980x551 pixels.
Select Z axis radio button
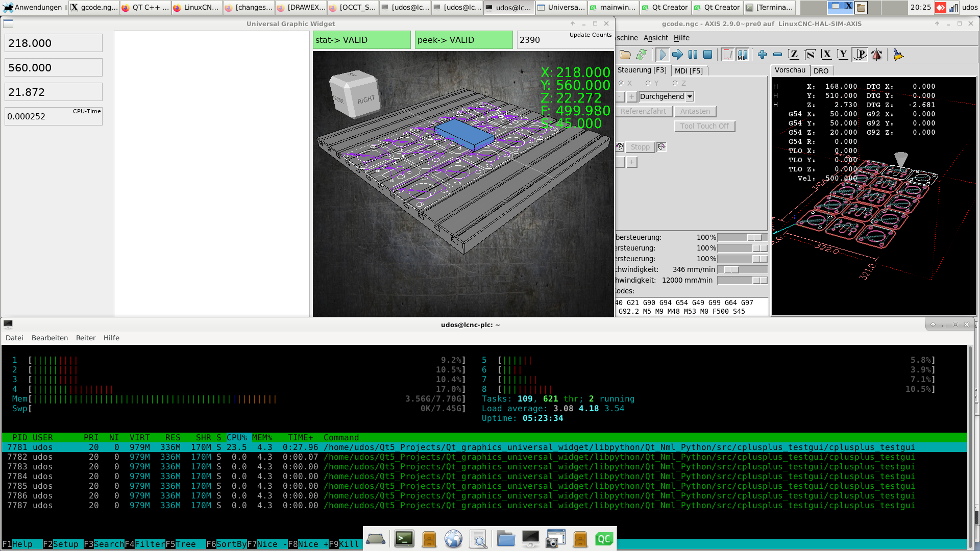675,83
